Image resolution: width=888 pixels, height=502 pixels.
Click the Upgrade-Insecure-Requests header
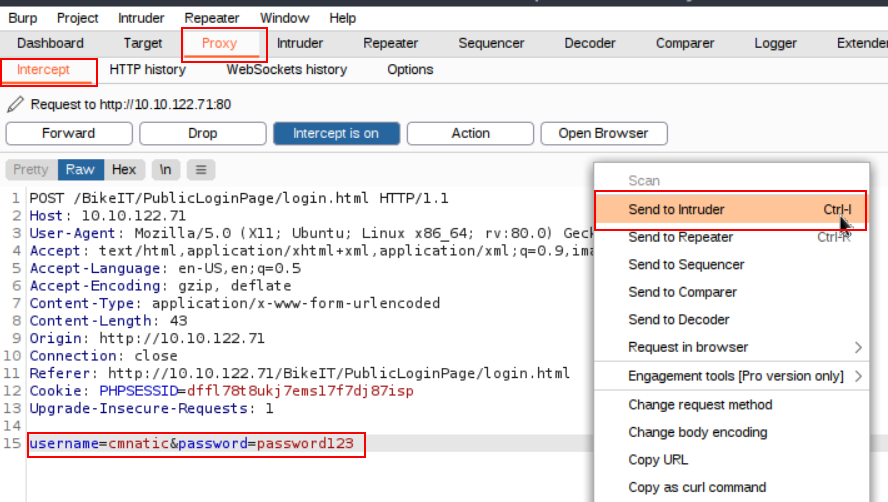[x=151, y=409]
